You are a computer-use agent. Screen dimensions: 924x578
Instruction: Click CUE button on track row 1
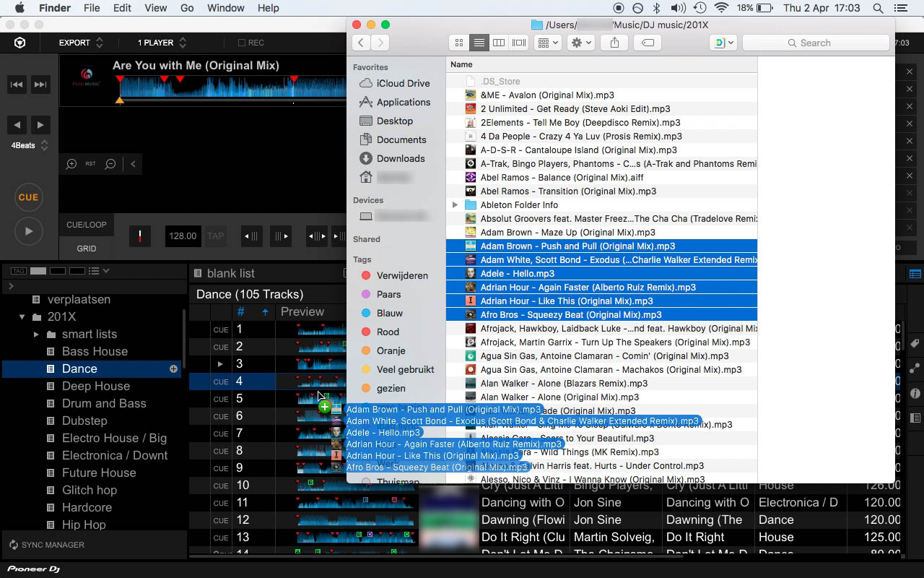tap(221, 329)
